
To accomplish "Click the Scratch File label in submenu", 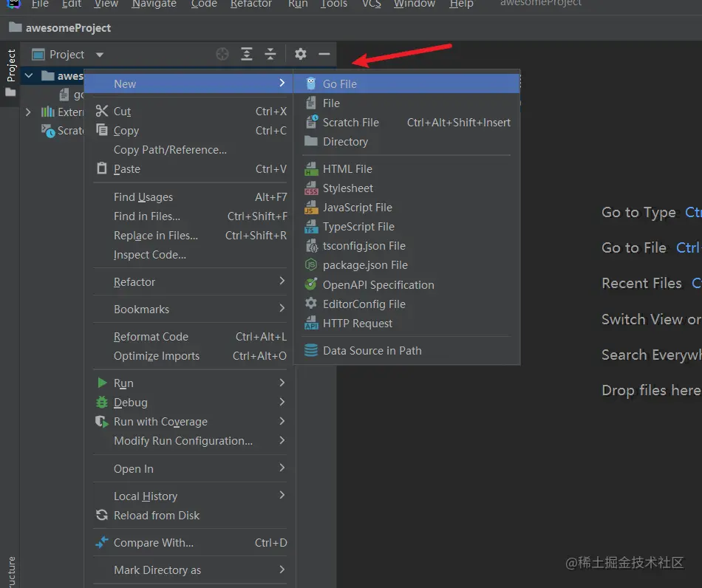I will point(350,122).
